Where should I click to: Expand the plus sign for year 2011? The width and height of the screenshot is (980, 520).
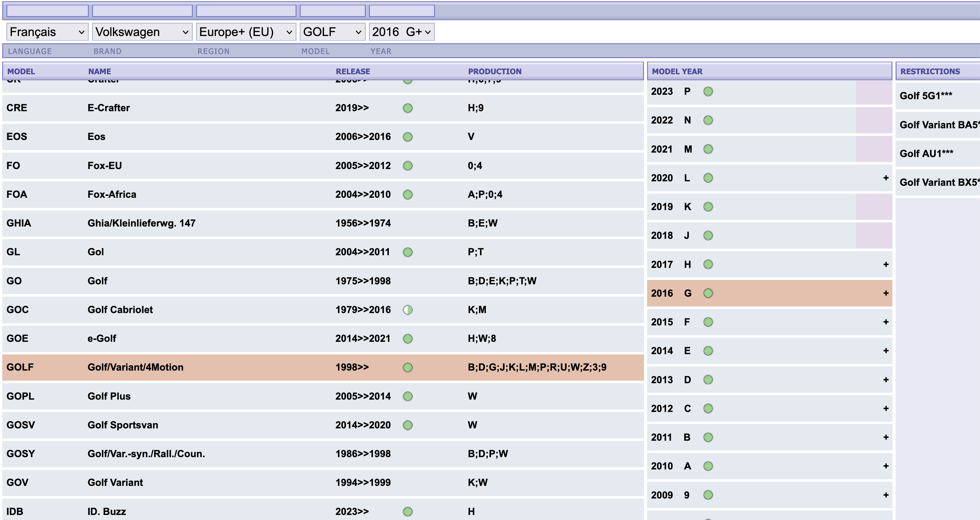[x=886, y=438]
